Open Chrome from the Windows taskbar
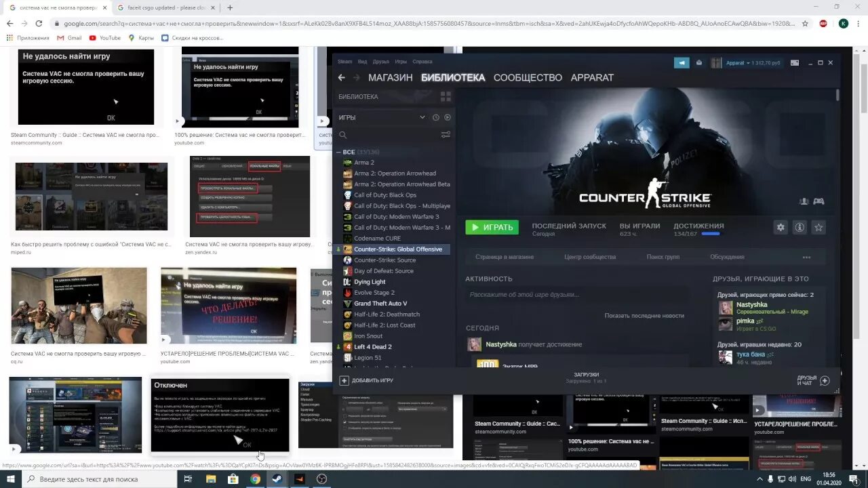This screenshot has width=868, height=488. 255,479
